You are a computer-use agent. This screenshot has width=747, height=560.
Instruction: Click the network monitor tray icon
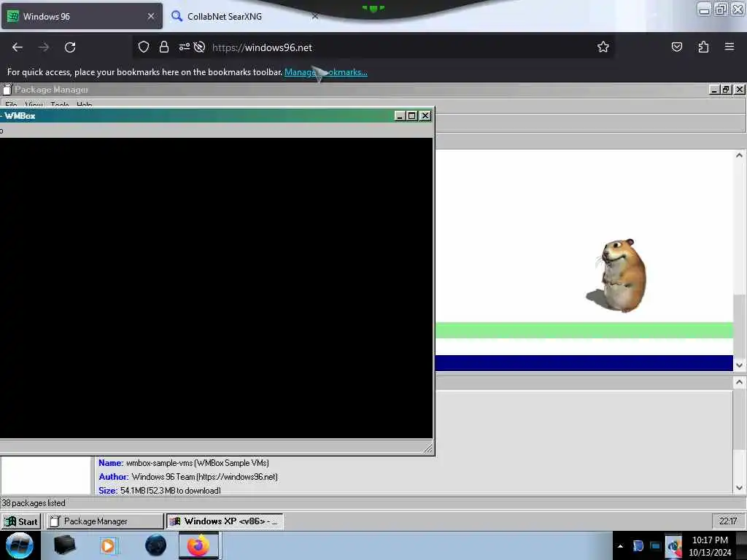pos(656,546)
